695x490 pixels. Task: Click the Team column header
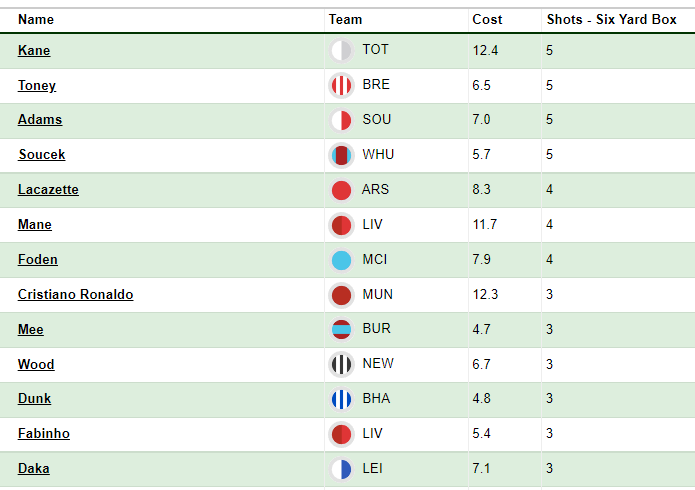[x=345, y=19]
